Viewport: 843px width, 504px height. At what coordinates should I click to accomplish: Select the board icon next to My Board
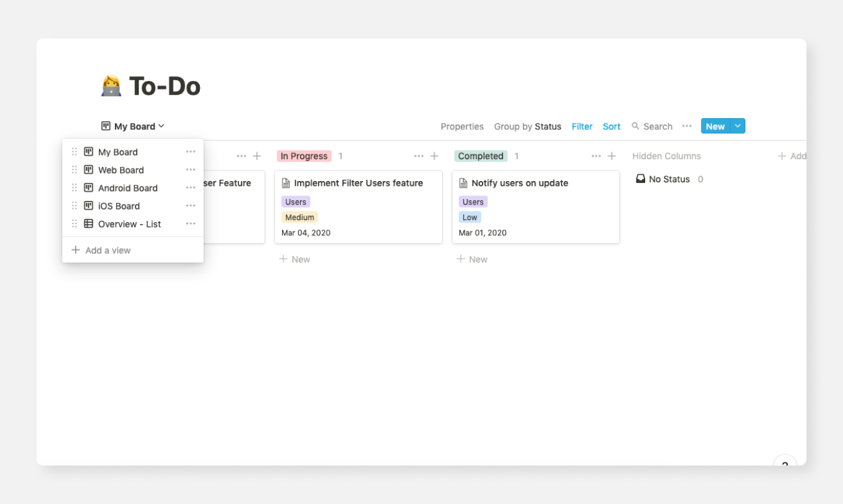88,152
